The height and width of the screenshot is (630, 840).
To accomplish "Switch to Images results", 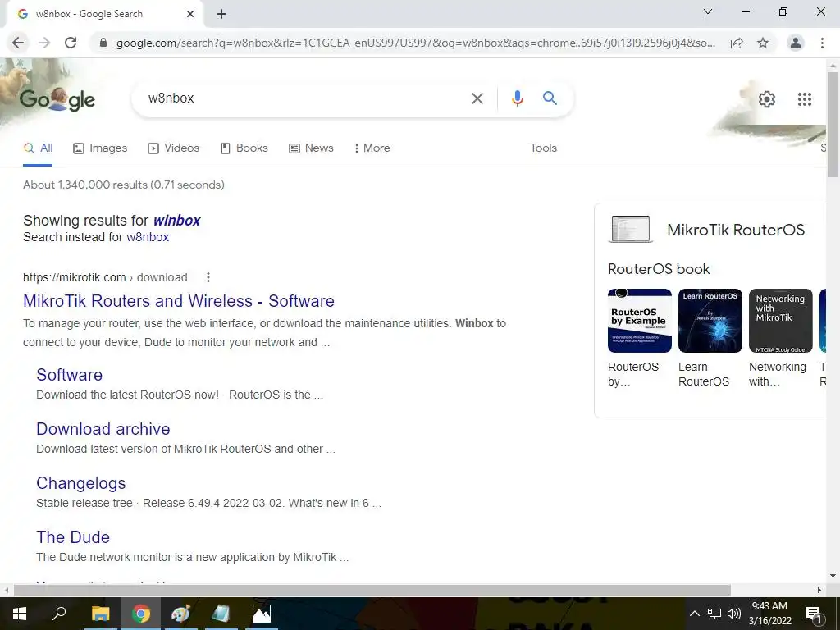I will 100,148.
